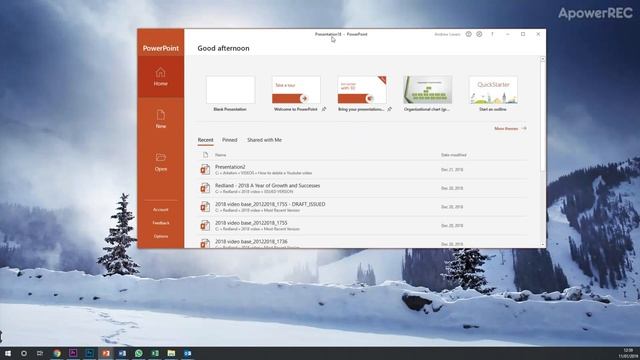The width and height of the screenshot is (640, 360).
Task: Open Presentation2 from recent list
Action: pos(362,169)
